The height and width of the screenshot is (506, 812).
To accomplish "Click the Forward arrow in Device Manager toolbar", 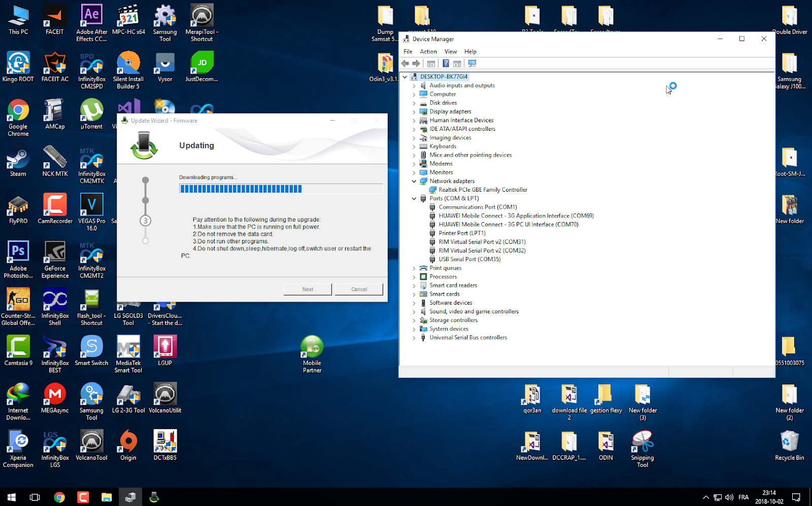I will pyautogui.click(x=416, y=63).
